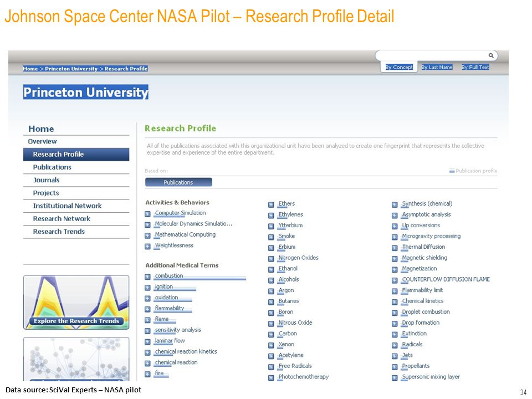
Task: Click plus icon beside Boron
Action: pyautogui.click(x=271, y=313)
